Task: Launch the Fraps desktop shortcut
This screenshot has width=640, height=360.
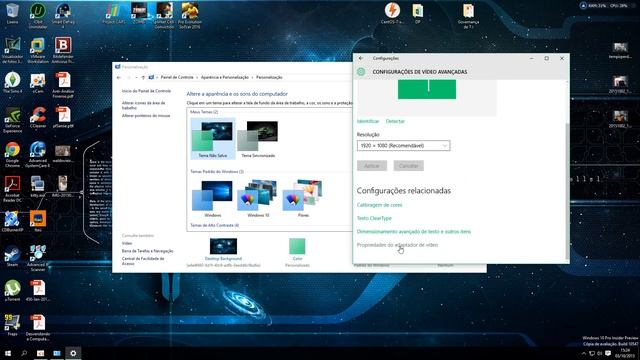Action: (x=12, y=325)
